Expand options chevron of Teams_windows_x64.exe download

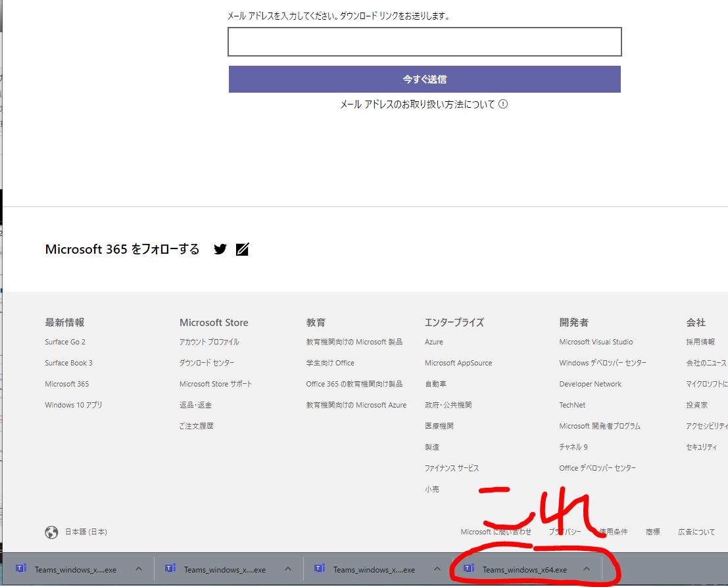pos(587,569)
